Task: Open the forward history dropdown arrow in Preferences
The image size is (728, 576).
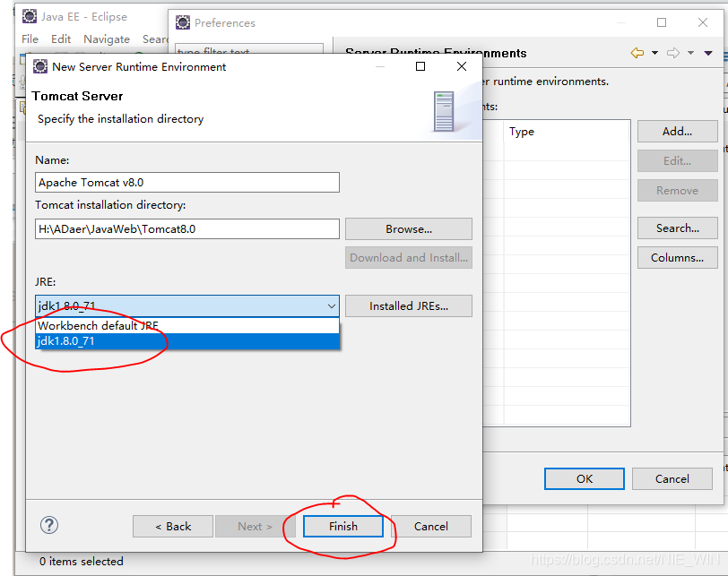Action: click(x=691, y=53)
